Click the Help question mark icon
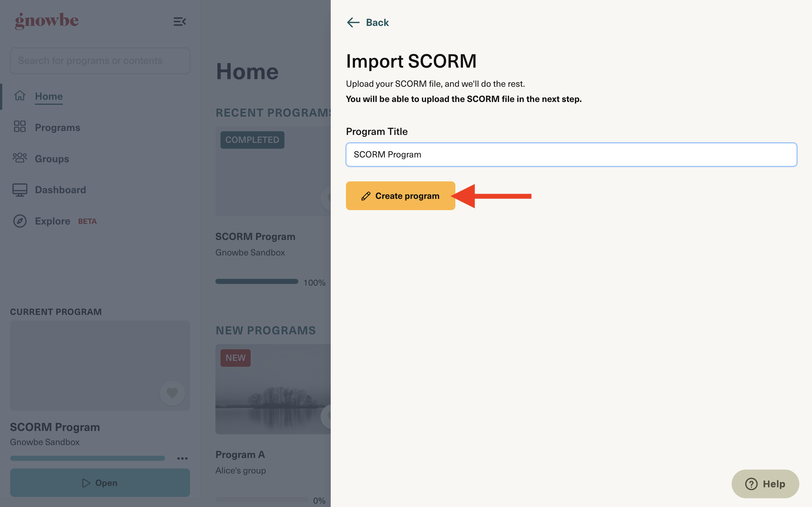This screenshot has width=812, height=507. (x=751, y=484)
